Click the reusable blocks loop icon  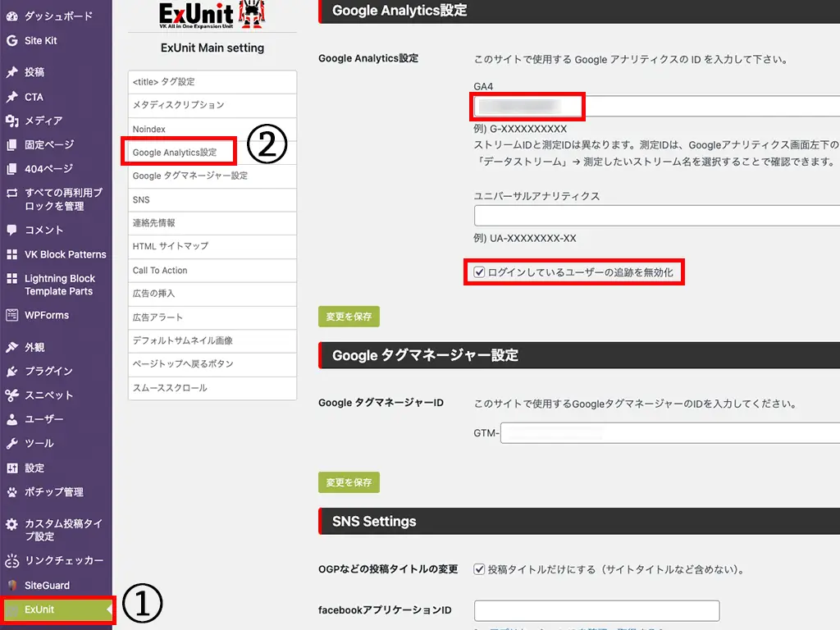tap(11, 193)
